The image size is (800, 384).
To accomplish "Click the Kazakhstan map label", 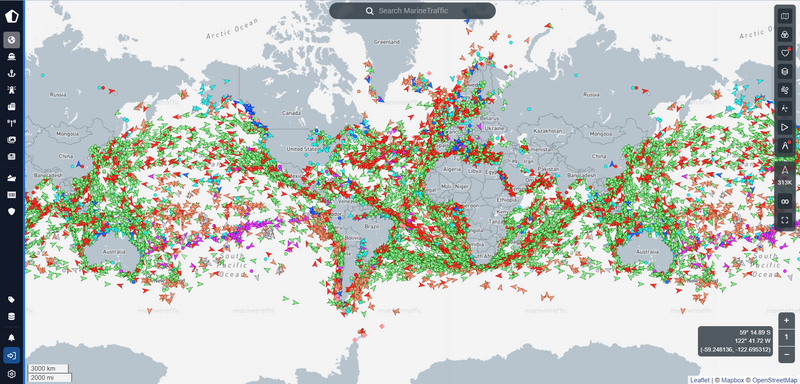I will pyautogui.click(x=547, y=131).
